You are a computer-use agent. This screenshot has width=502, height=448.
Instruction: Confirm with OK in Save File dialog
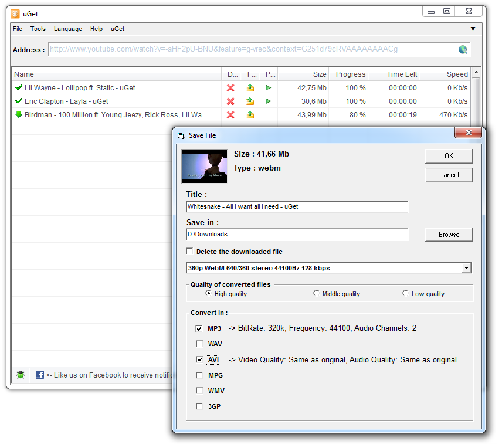point(449,156)
